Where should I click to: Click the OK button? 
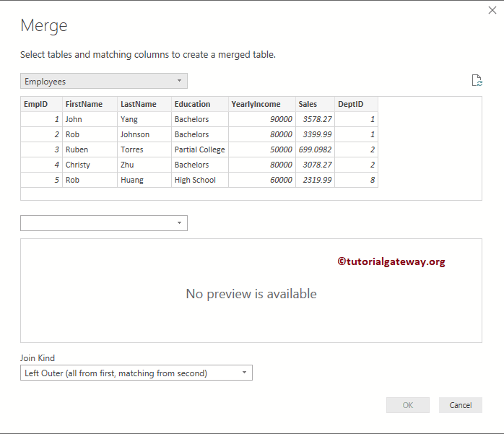tap(407, 405)
